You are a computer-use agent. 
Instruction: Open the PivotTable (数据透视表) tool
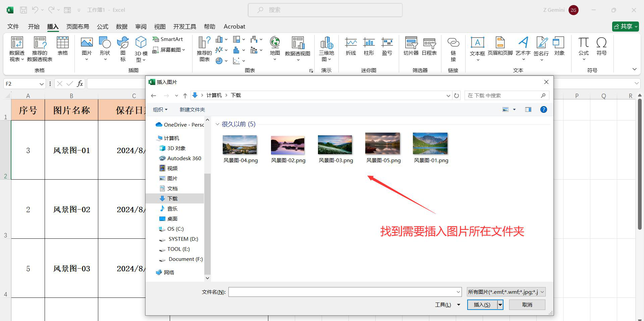point(17,49)
